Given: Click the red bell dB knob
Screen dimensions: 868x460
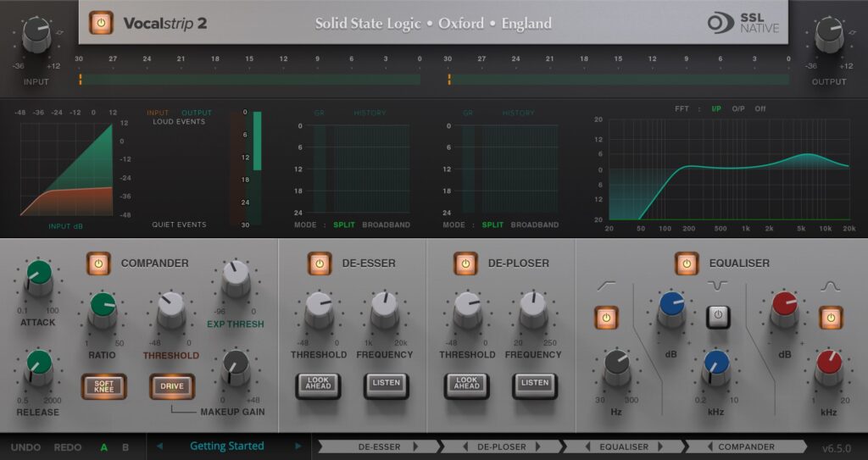Looking at the screenshot, I should [784, 309].
